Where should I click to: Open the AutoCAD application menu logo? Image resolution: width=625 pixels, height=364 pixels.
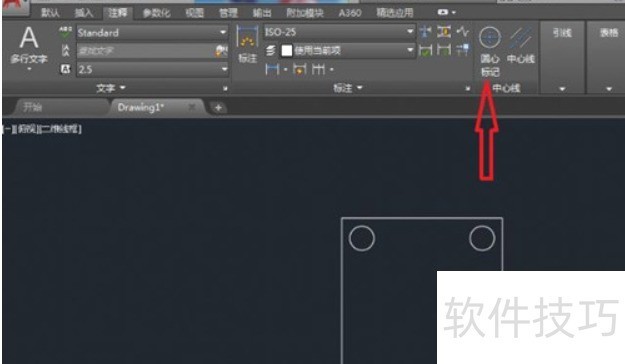pyautogui.click(x=15, y=7)
